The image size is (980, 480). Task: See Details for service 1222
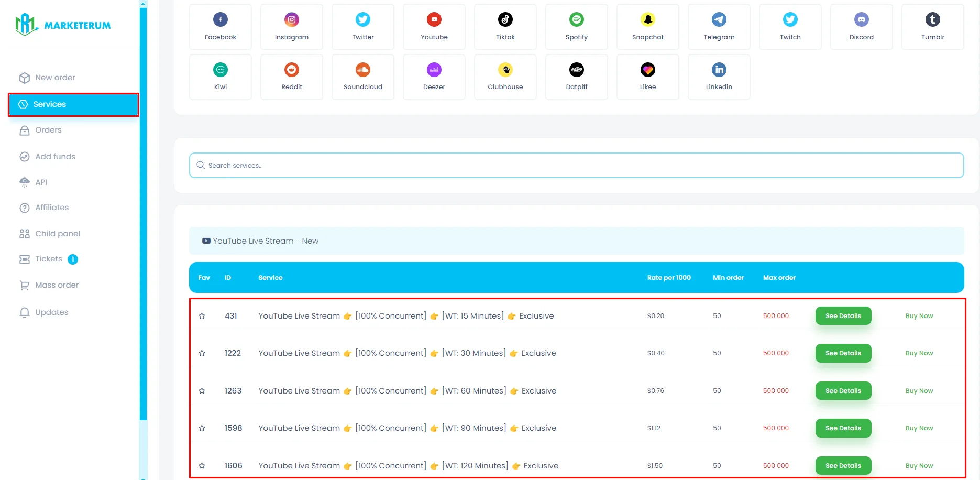pos(843,353)
